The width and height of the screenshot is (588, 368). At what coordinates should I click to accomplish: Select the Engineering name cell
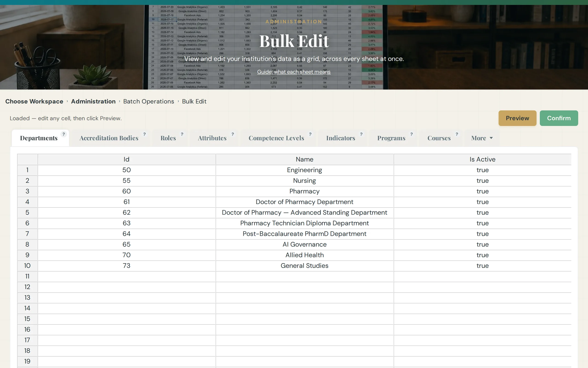(304, 170)
